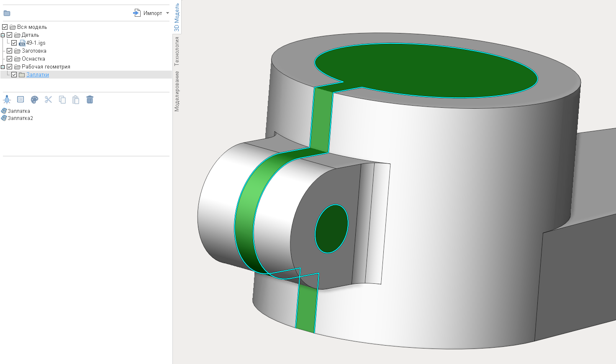Click the paste clipboard icon
616x364 pixels.
click(x=76, y=99)
